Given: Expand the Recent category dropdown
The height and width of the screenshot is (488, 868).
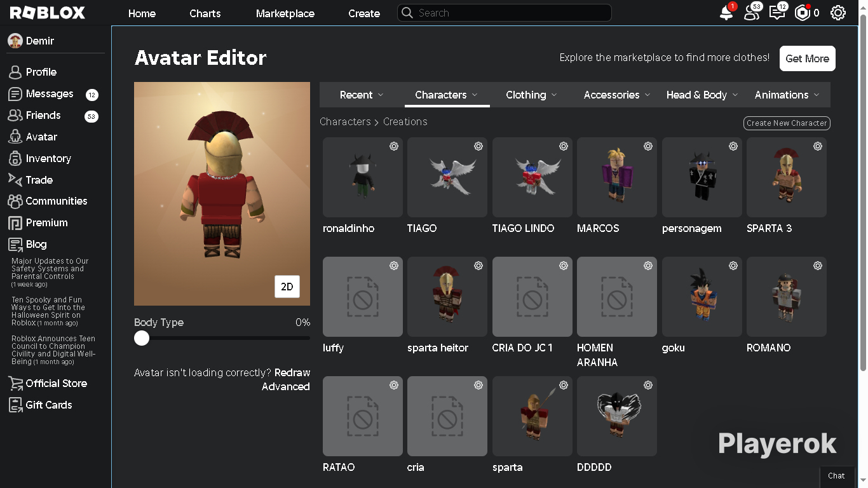Looking at the screenshot, I should point(362,95).
